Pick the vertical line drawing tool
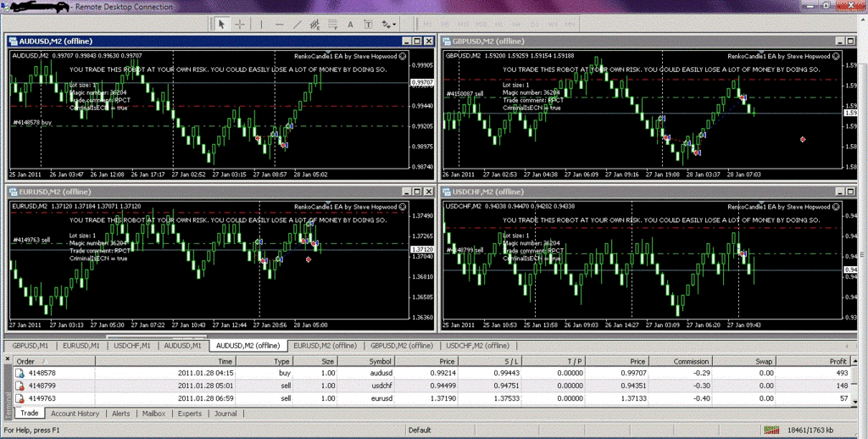 (x=261, y=25)
